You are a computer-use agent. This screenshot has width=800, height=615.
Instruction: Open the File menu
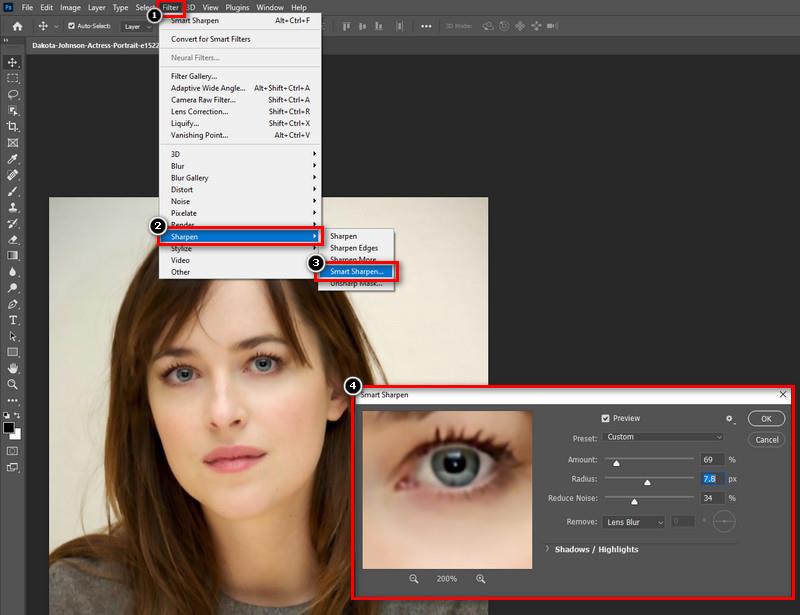[27, 8]
